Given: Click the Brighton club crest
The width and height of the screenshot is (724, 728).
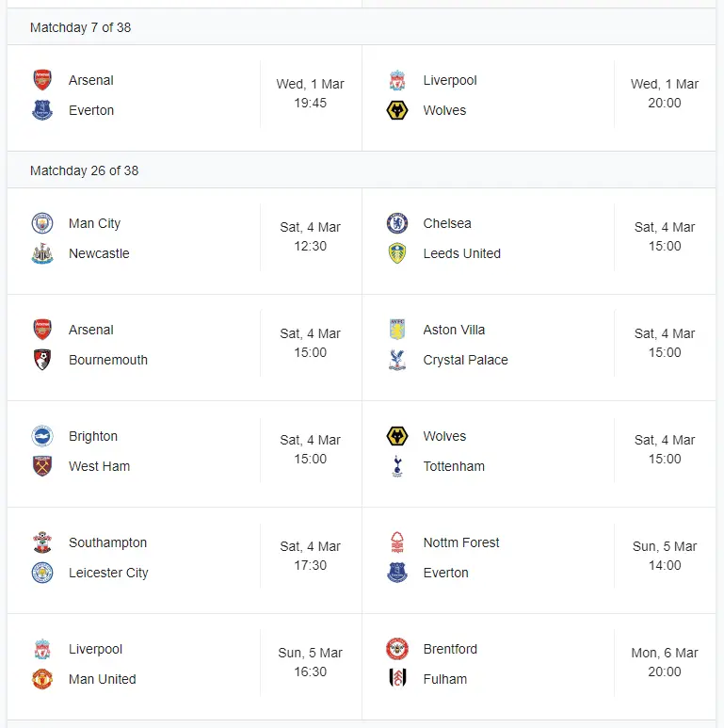Looking at the screenshot, I should point(42,436).
